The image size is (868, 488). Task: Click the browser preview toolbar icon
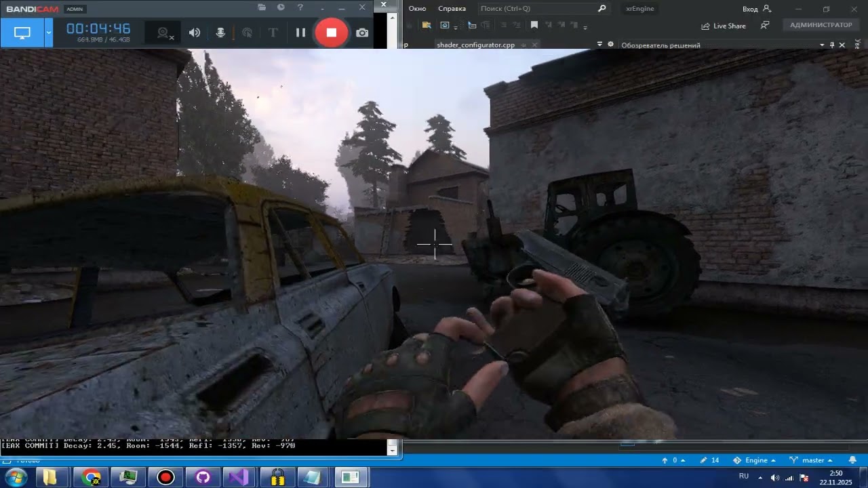tap(445, 26)
